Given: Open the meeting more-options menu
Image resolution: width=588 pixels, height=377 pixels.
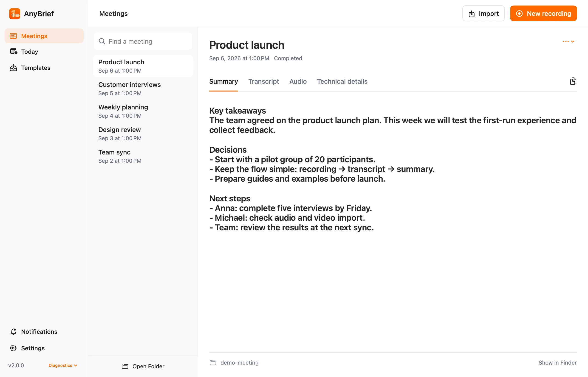Looking at the screenshot, I should click(568, 42).
